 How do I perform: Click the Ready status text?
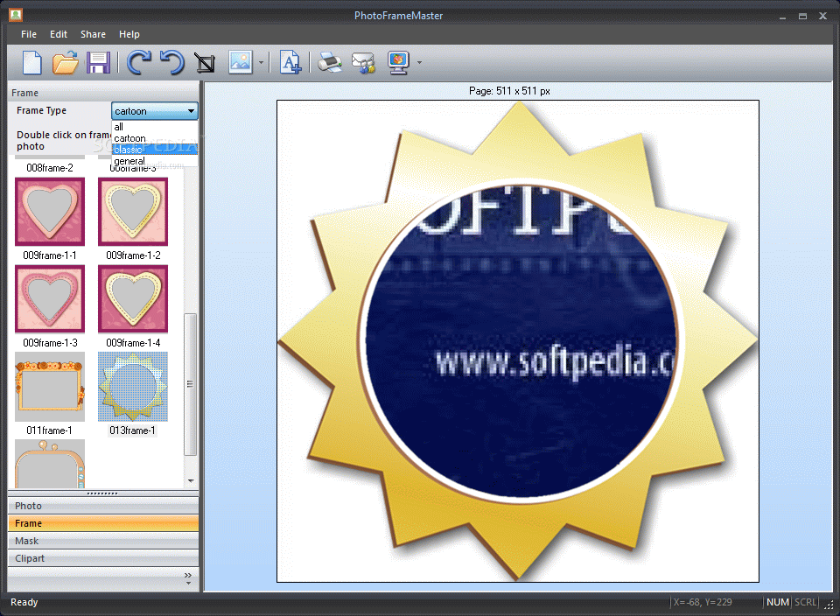pos(24,602)
